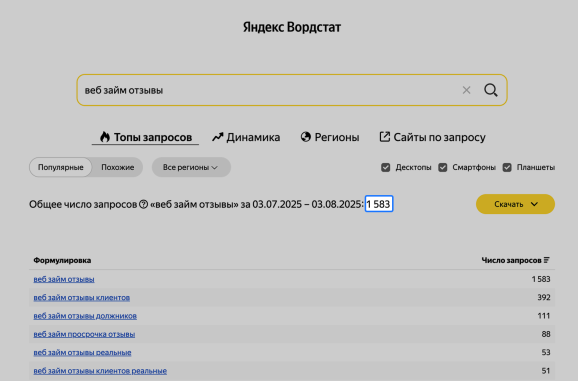578x381 pixels.
Task: Click the 392 request count cell
Action: coord(544,297)
